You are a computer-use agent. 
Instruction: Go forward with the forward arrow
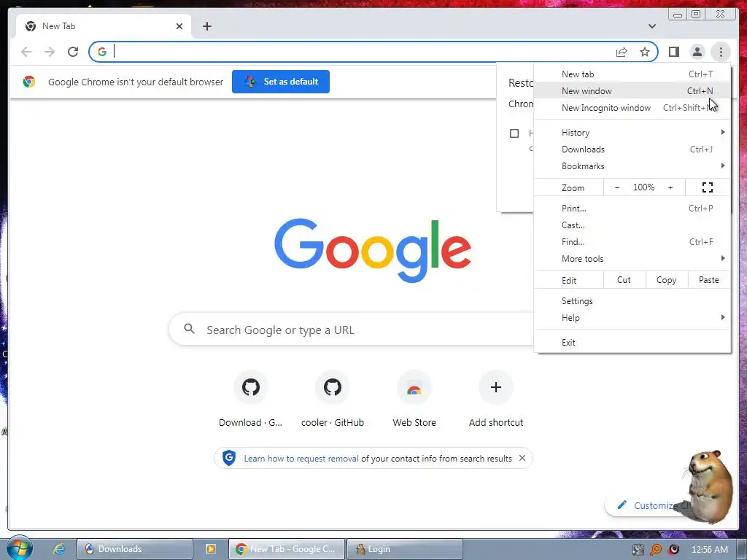tap(50, 52)
